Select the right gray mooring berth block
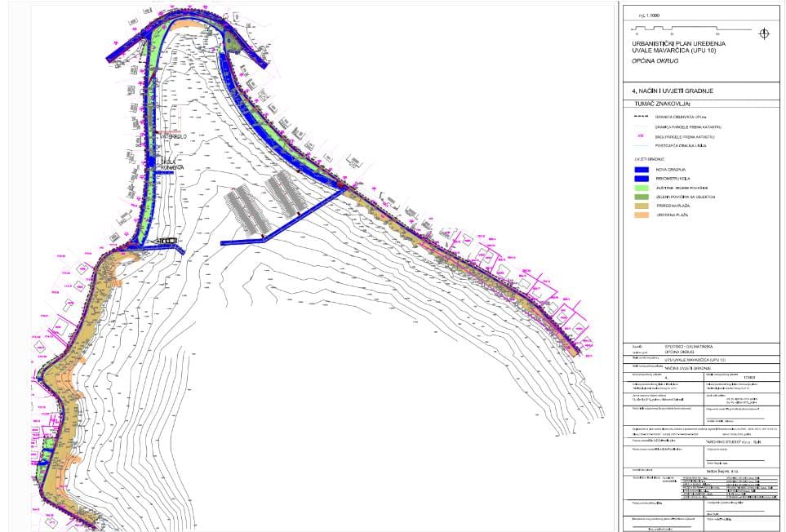786x532 pixels. pos(286,193)
